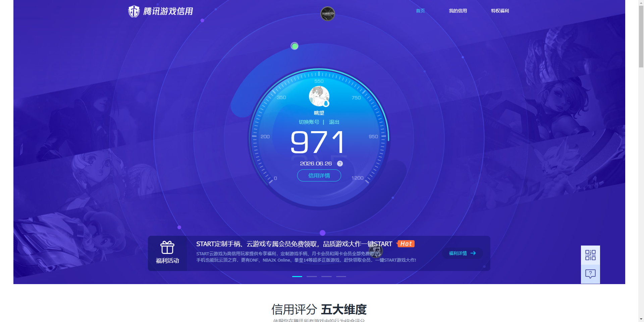The height and width of the screenshot is (322, 644).
Task: Select the third carousel indicator
Action: [326, 276]
